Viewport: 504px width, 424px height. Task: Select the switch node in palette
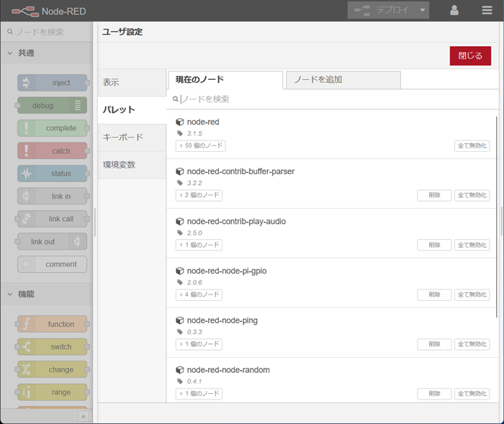pos(52,347)
